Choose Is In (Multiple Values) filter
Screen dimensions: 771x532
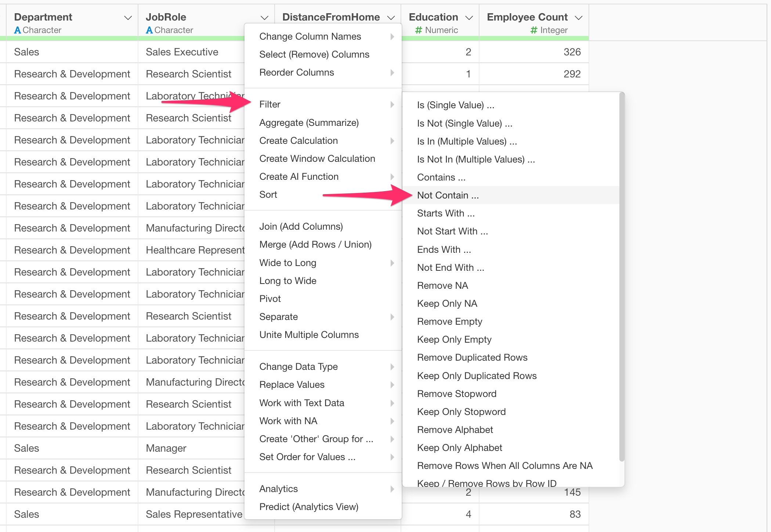pyautogui.click(x=467, y=141)
